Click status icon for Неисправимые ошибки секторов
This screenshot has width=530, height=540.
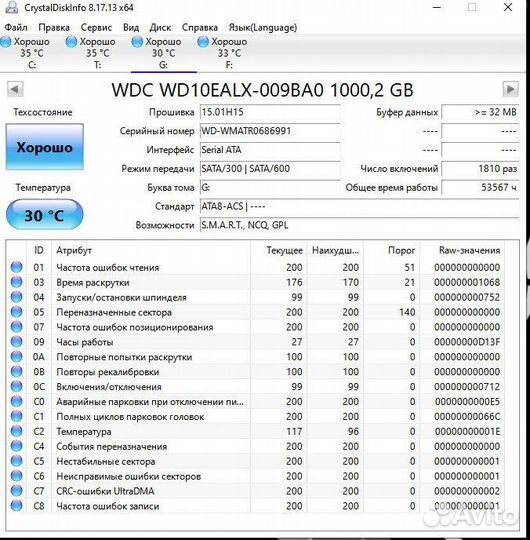pos(17,476)
